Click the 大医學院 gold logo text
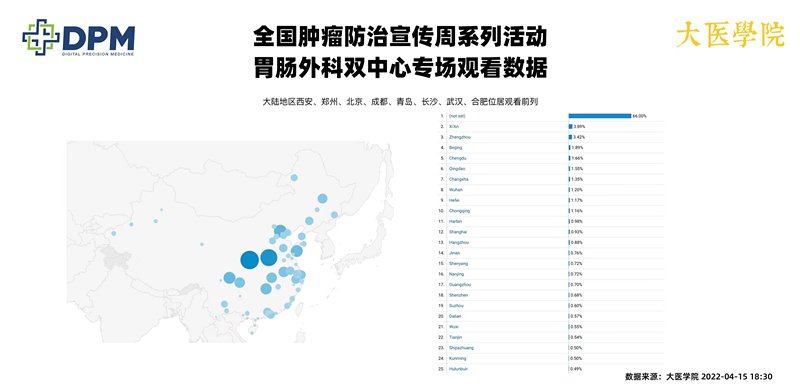Screen dimensions: 800x391 730,36
